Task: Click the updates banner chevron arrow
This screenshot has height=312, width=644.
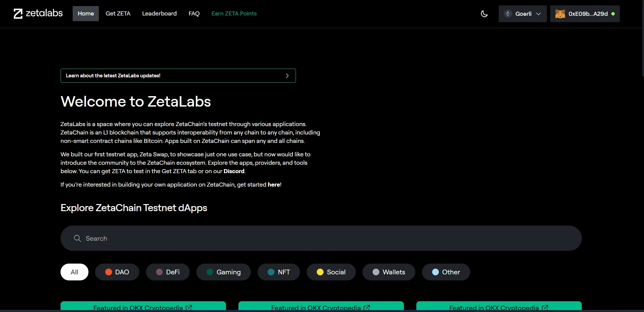Action: point(287,76)
